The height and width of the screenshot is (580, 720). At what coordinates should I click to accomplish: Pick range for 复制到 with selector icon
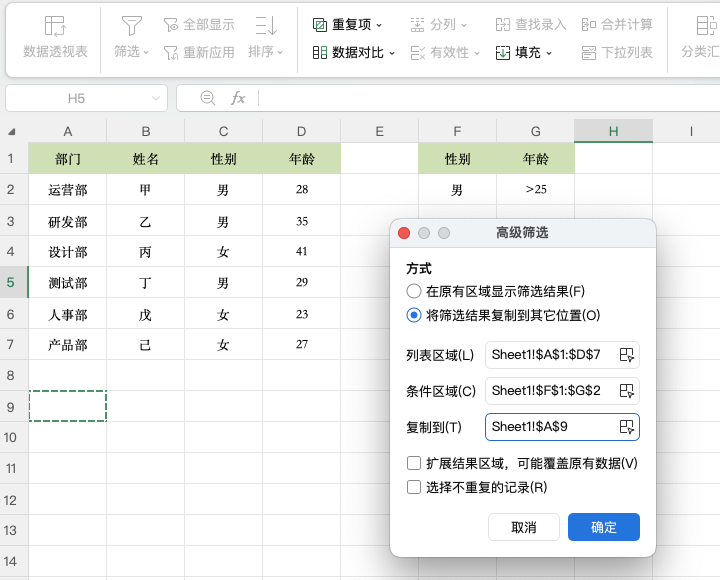click(626, 427)
